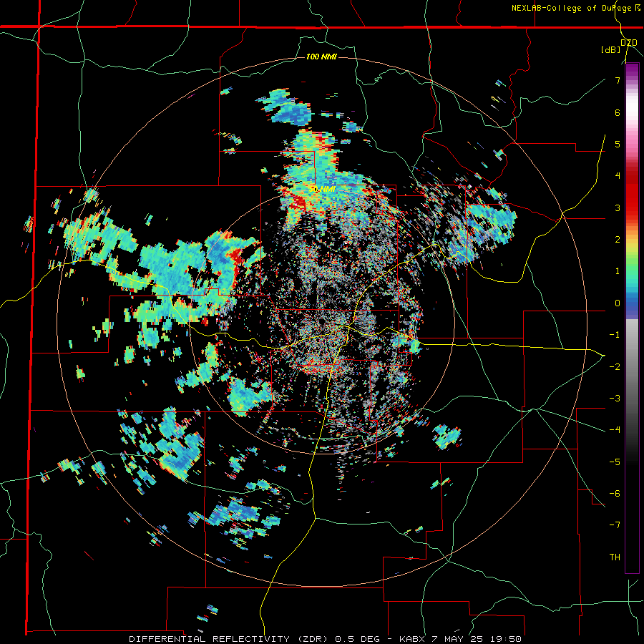This screenshot has height=644, width=644.
Task: Click the 50 NMI range ring label
Action: [x=323, y=189]
